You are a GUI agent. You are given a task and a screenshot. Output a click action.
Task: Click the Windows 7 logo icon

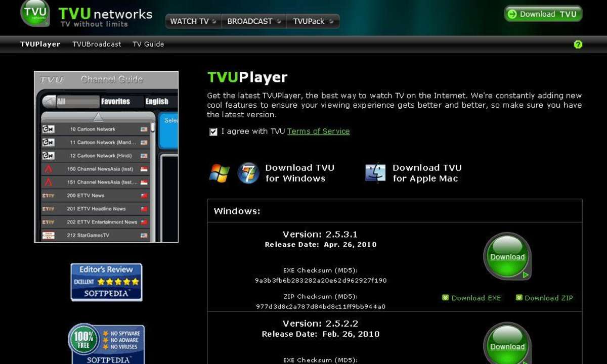pyautogui.click(x=248, y=173)
